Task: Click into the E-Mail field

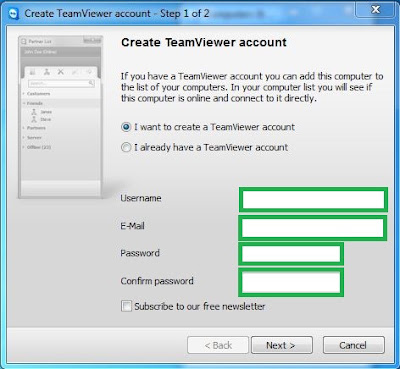Action: point(313,228)
